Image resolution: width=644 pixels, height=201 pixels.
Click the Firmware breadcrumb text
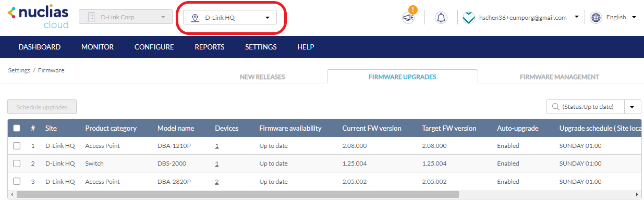point(51,70)
